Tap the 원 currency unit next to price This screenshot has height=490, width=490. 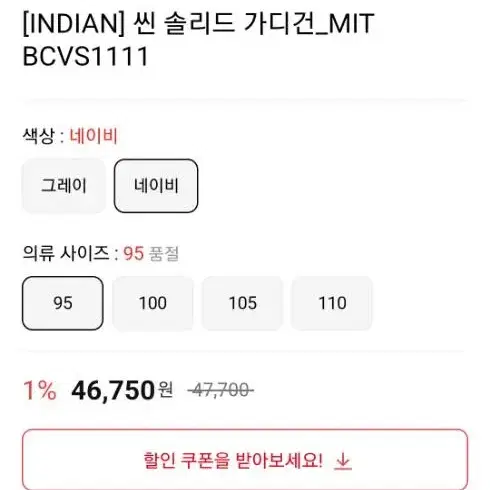click(x=166, y=389)
